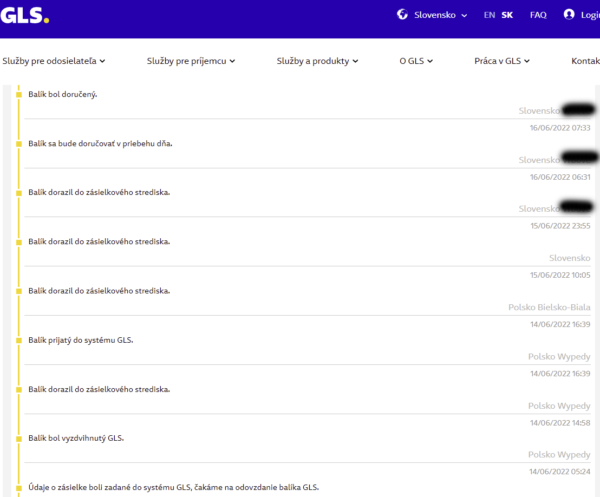Viewport: 600px width, 497px height.
Task: Go to the Kontakt page
Action: [585, 61]
